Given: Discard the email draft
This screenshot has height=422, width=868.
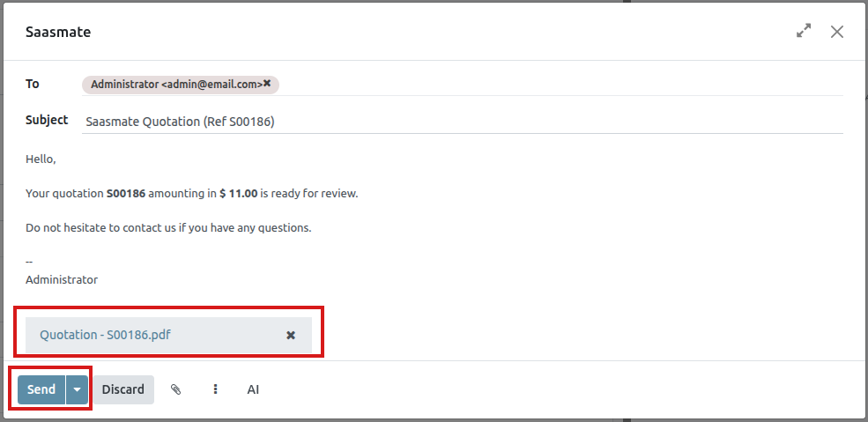Looking at the screenshot, I should tap(123, 389).
